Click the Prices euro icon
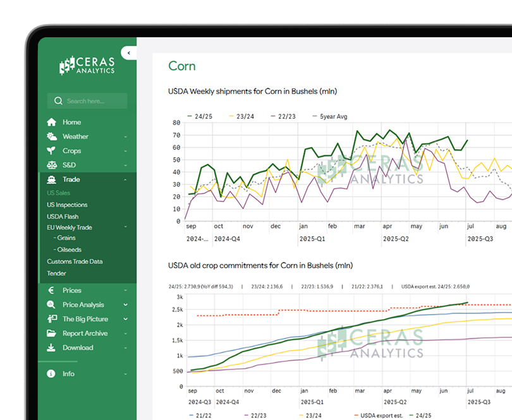 [x=51, y=290]
